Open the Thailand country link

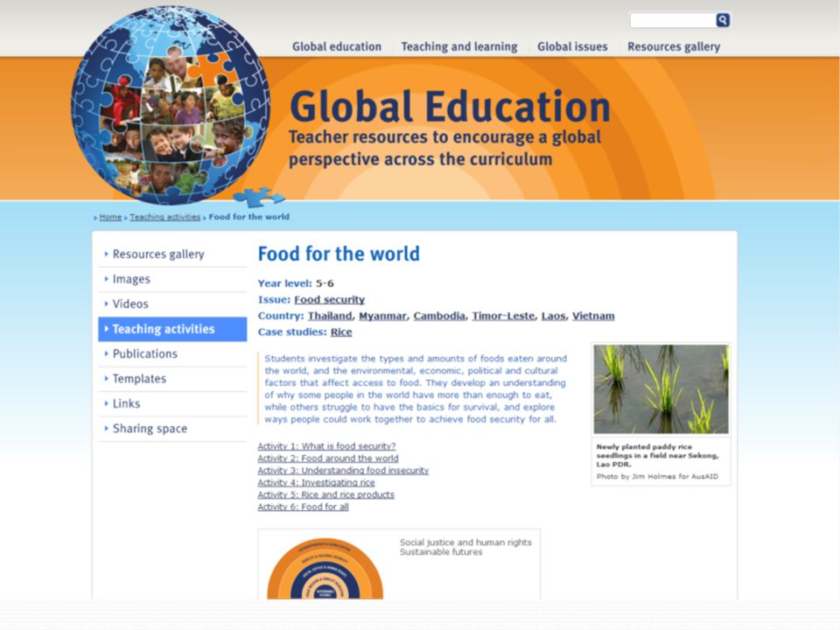click(330, 316)
